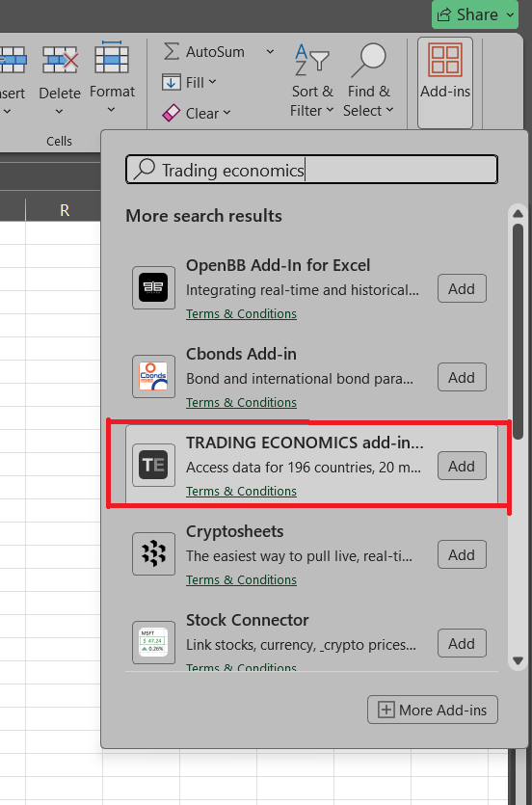Open OpenBB Terms & Conditions link
The width and height of the screenshot is (532, 805).
pyautogui.click(x=241, y=313)
